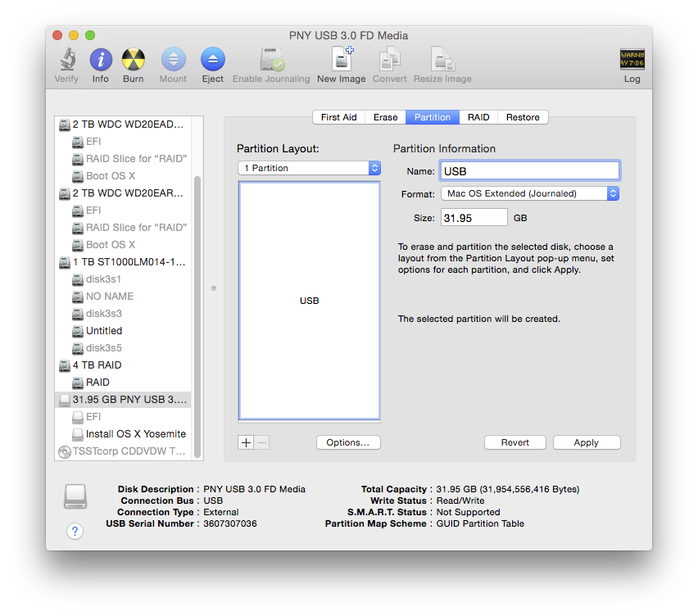Switch to the Restore tab

[x=523, y=117]
